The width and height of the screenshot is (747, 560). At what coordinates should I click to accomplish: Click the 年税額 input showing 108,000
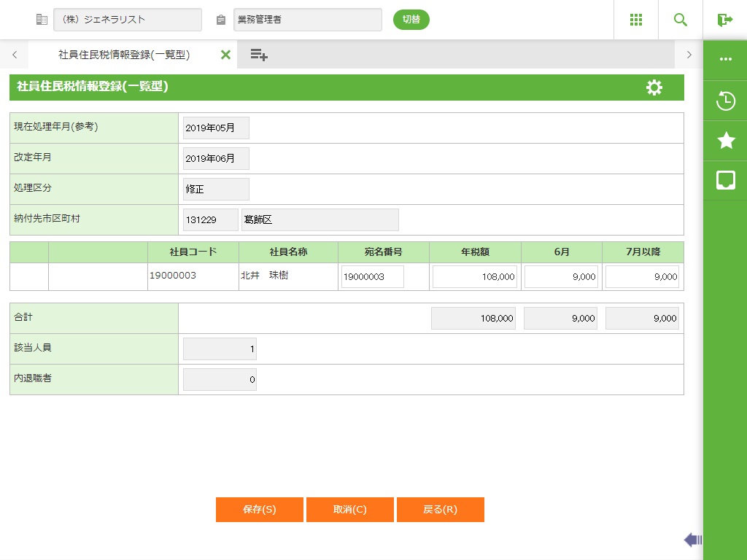(x=475, y=277)
